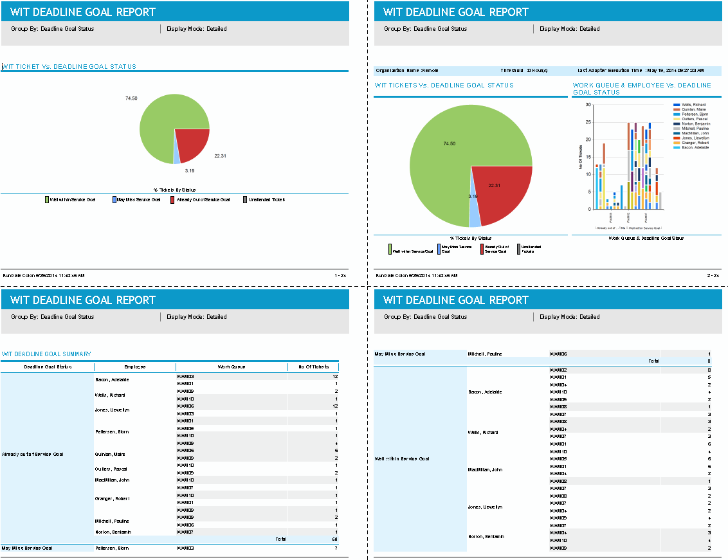Click the No Of Tickets column header
This screenshot has height=560, width=728.
(x=313, y=367)
